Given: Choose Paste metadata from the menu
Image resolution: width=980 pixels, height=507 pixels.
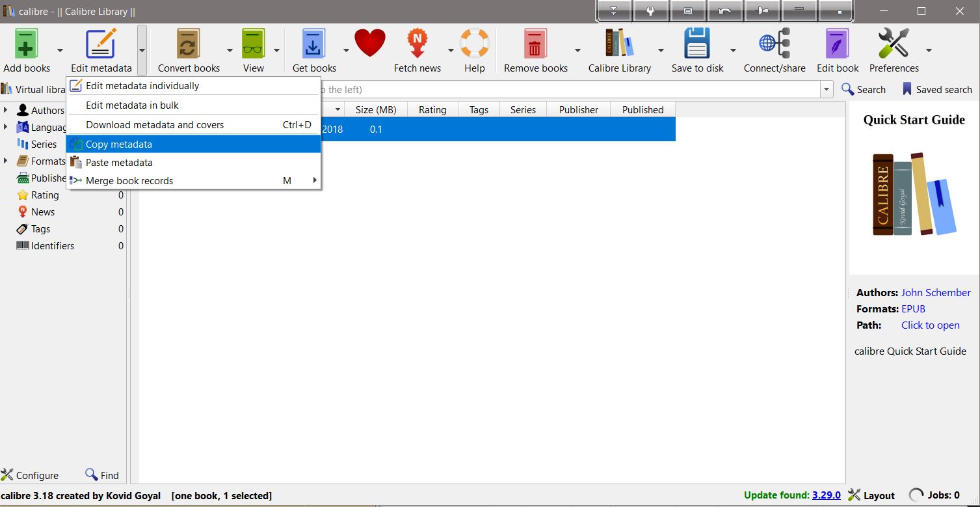Looking at the screenshot, I should pos(193,163).
